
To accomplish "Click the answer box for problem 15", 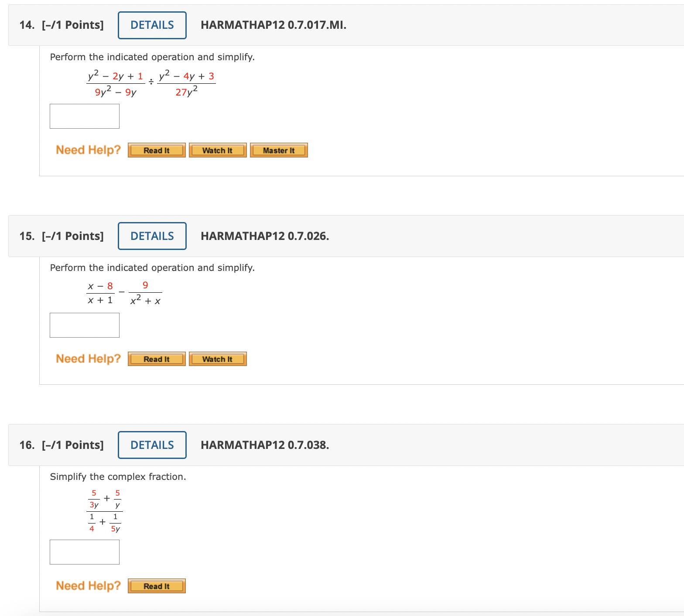I will click(84, 325).
